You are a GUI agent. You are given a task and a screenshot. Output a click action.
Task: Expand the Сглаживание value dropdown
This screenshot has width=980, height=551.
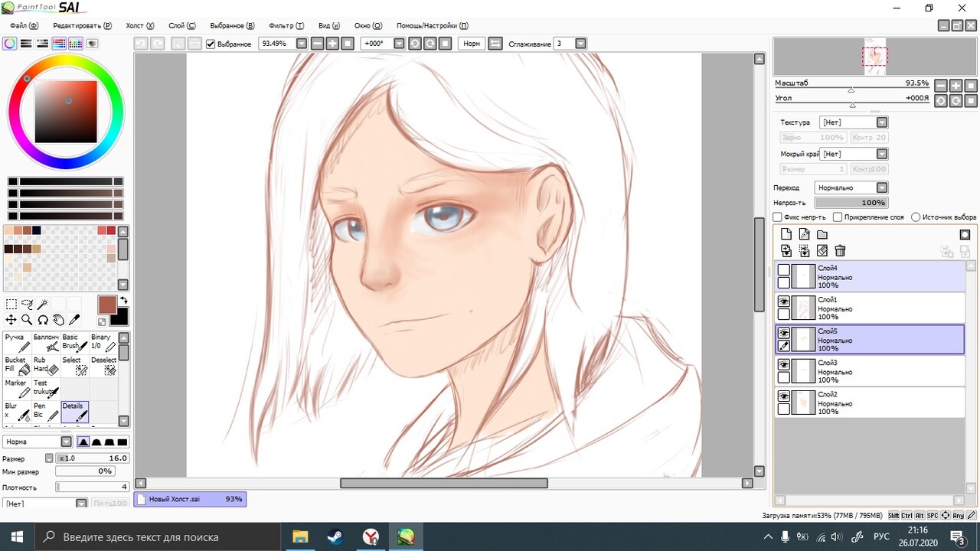click(x=580, y=44)
